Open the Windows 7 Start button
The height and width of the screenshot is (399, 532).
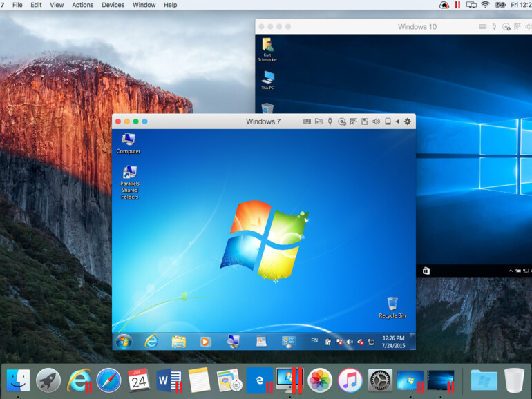click(x=124, y=342)
